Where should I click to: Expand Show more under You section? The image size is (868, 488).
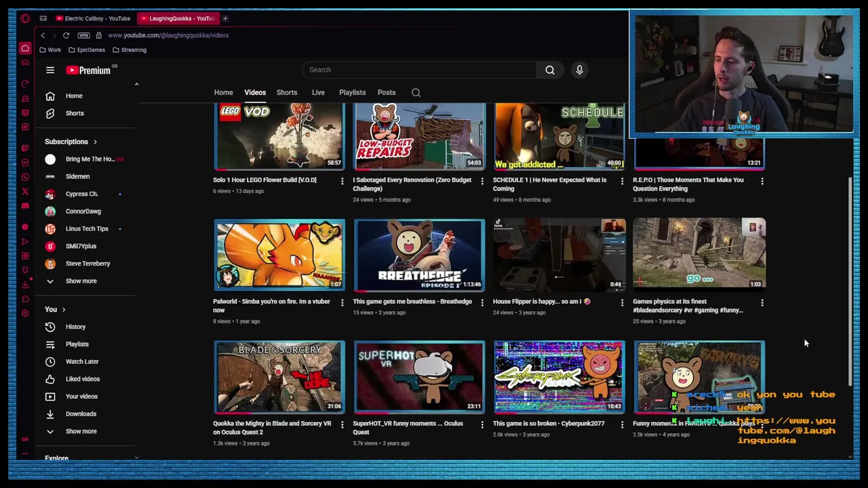81,431
